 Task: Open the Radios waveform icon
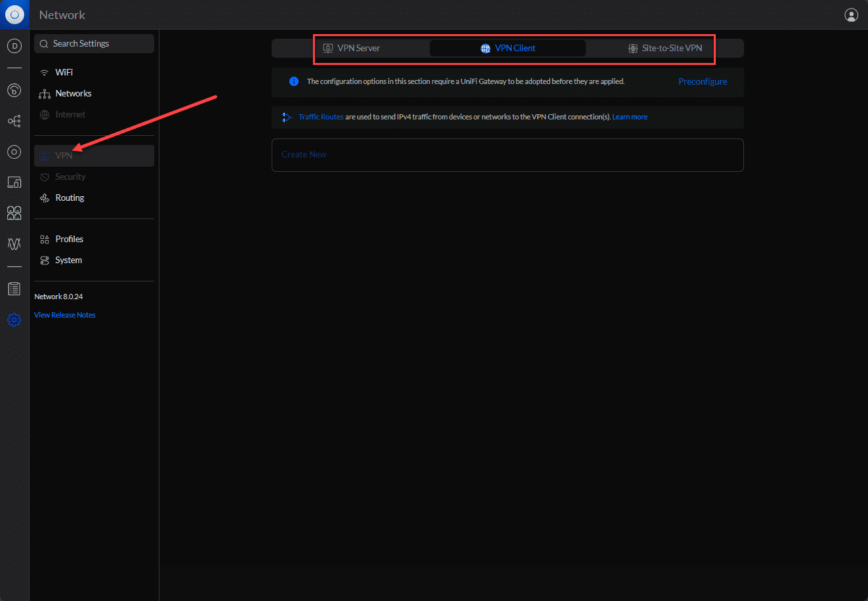14,244
